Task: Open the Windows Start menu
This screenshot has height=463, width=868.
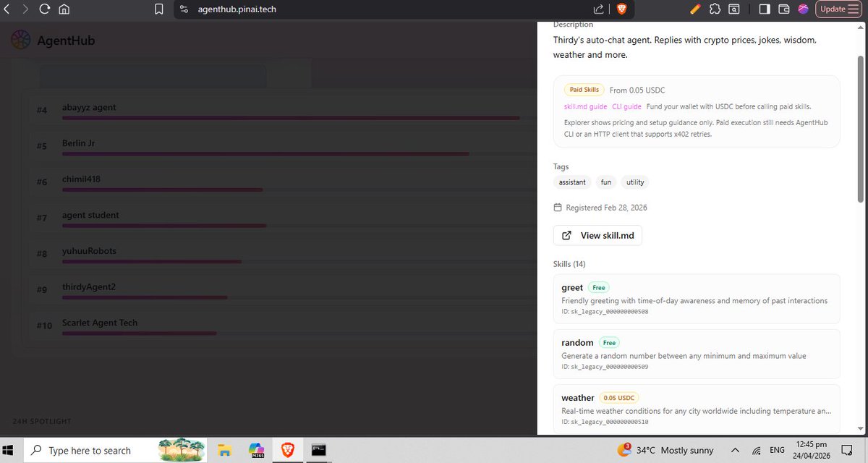Action: coord(9,450)
